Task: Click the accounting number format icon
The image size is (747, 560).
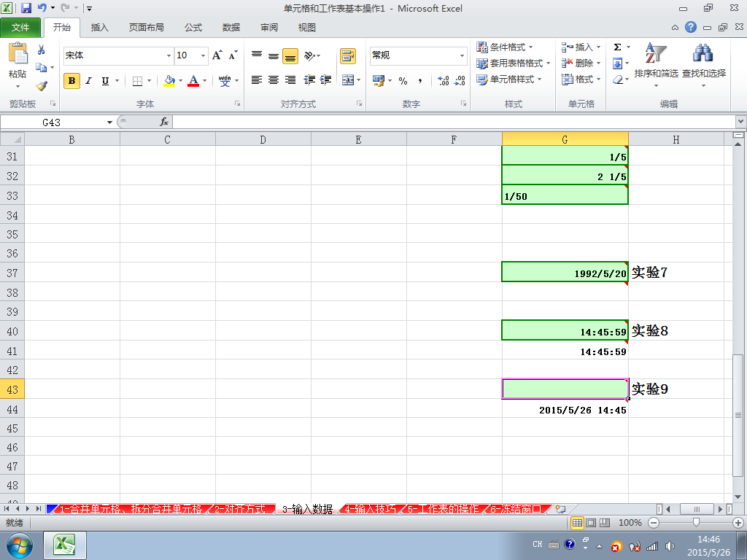Action: coord(379,80)
